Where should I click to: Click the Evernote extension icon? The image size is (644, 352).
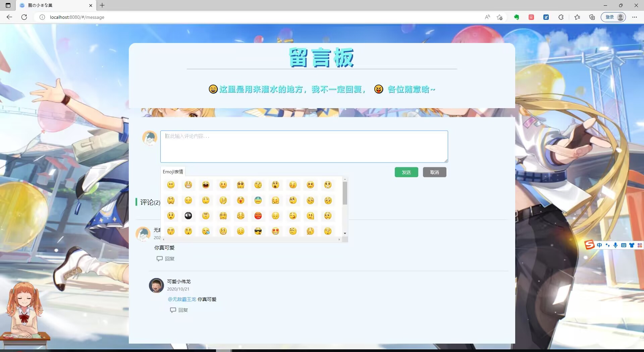click(517, 17)
